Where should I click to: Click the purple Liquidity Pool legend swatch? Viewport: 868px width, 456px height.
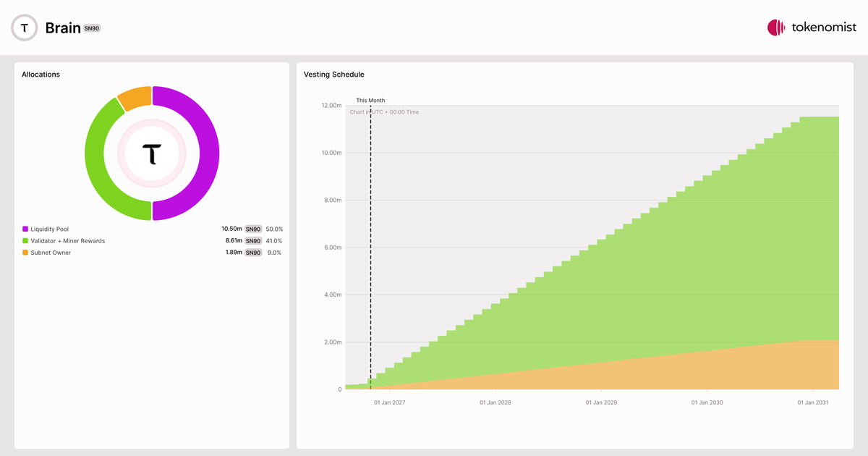25,229
